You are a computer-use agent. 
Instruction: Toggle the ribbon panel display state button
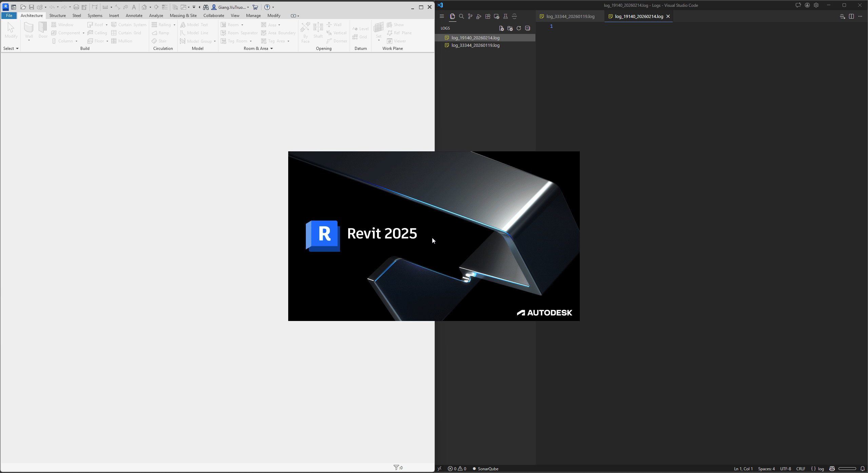(293, 16)
